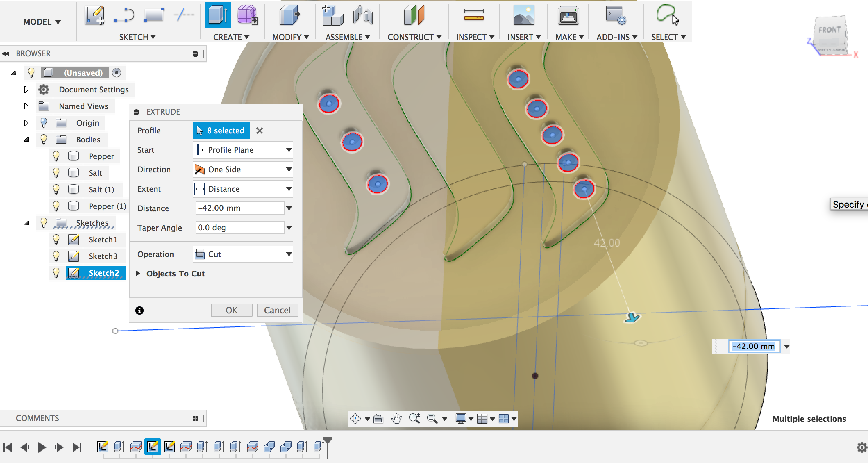Click the Distance -42.00 mm input field
The image size is (868, 463).
[x=240, y=208]
